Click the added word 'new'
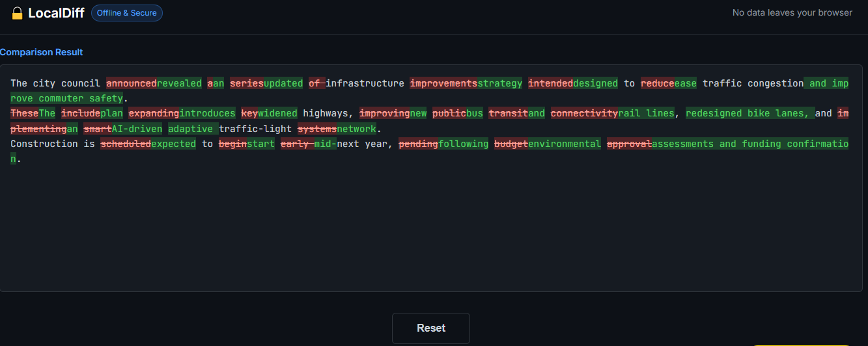This screenshot has height=346, width=868. click(x=419, y=113)
